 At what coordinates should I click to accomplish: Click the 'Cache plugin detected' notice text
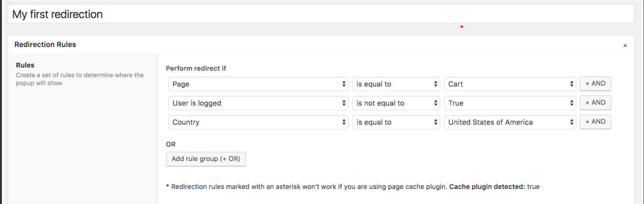(487, 187)
